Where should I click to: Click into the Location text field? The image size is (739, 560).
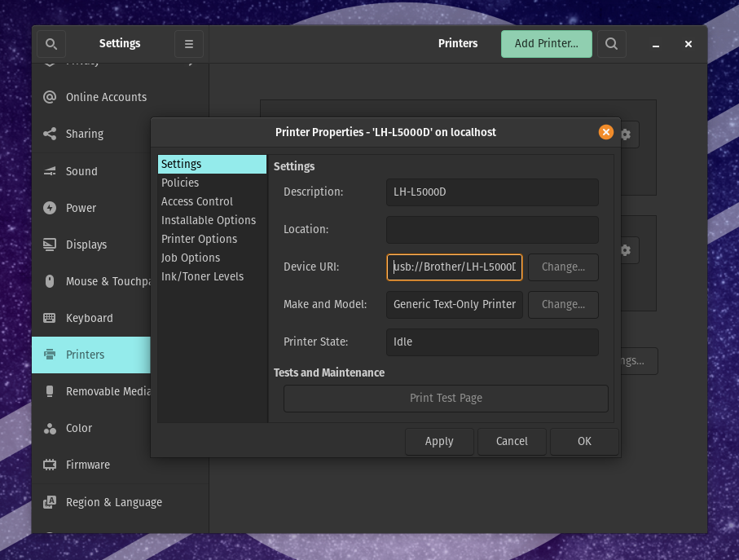point(492,229)
